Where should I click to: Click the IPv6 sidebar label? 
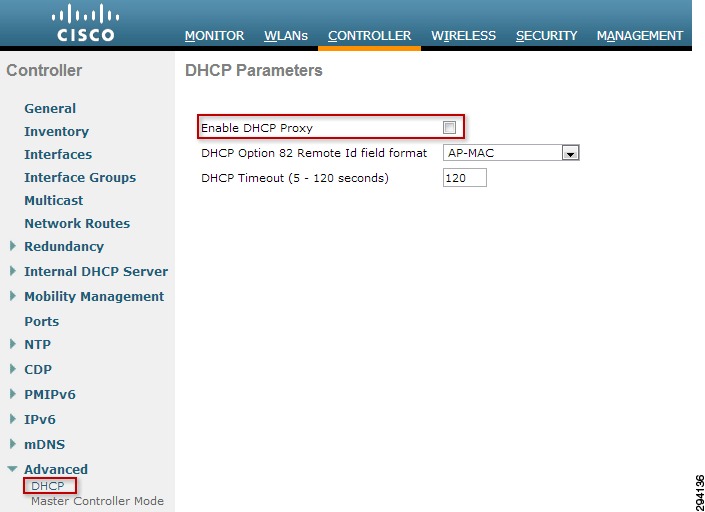[x=40, y=419]
